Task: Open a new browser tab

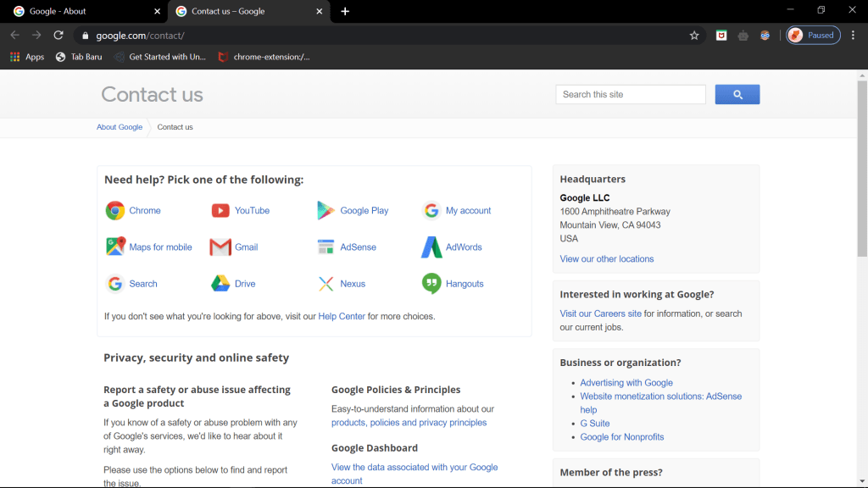Action: (x=345, y=12)
